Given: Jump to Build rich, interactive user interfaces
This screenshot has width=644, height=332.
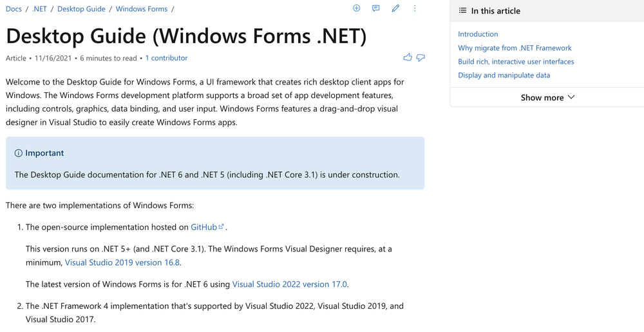Looking at the screenshot, I should (x=516, y=61).
